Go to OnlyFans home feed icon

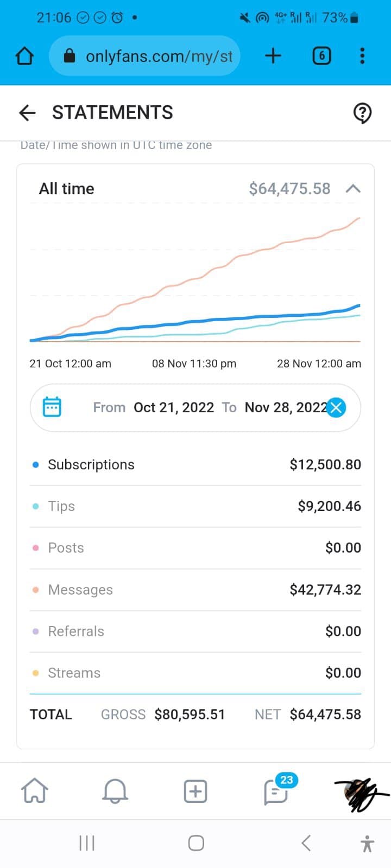click(x=34, y=791)
